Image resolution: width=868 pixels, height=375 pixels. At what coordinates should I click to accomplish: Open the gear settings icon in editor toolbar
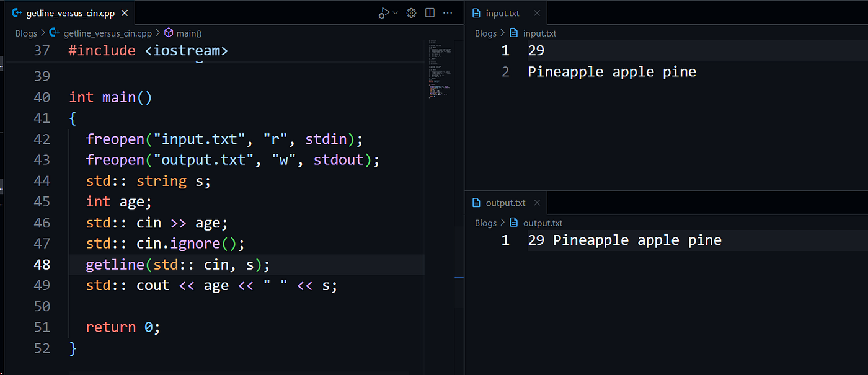click(411, 13)
